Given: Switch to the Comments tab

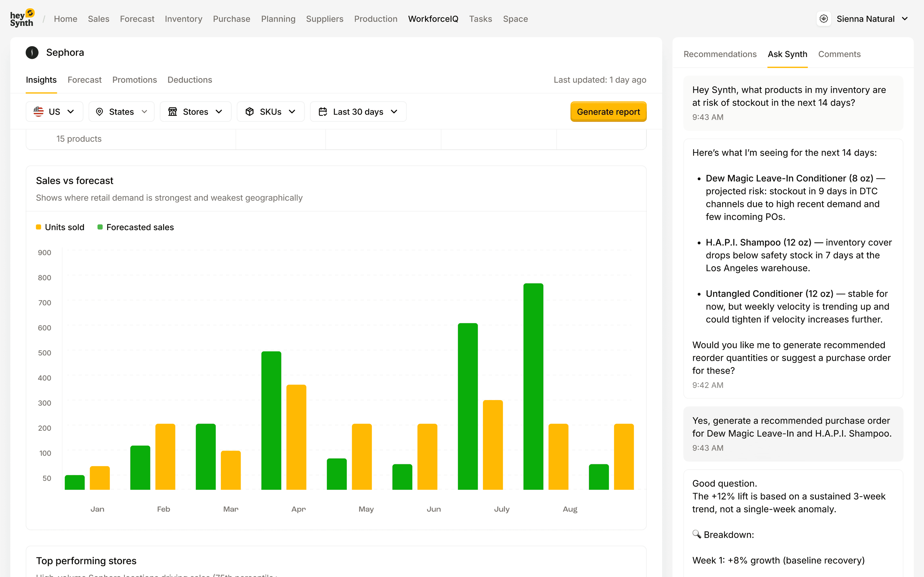Looking at the screenshot, I should point(839,54).
